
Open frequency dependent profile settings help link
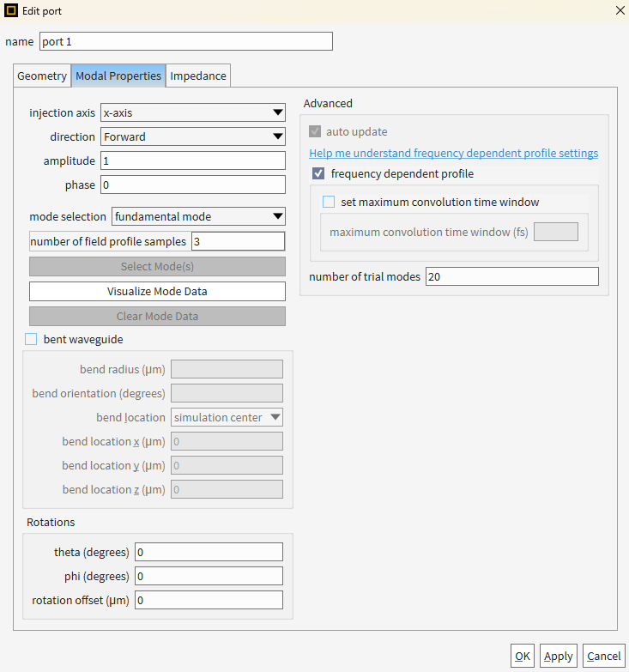(x=454, y=153)
